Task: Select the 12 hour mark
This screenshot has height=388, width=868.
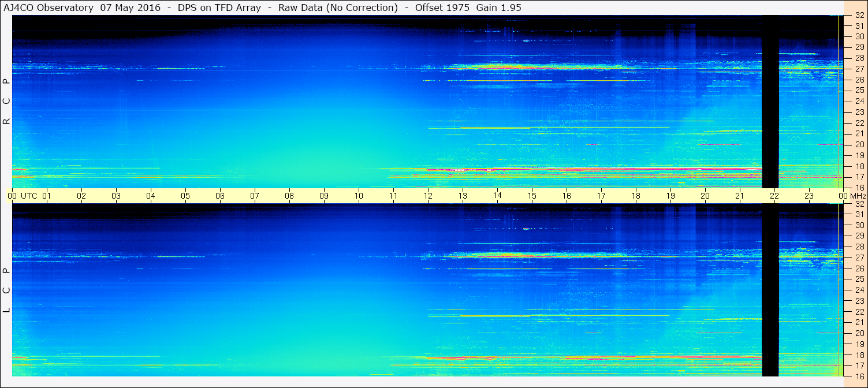Action: [428, 196]
